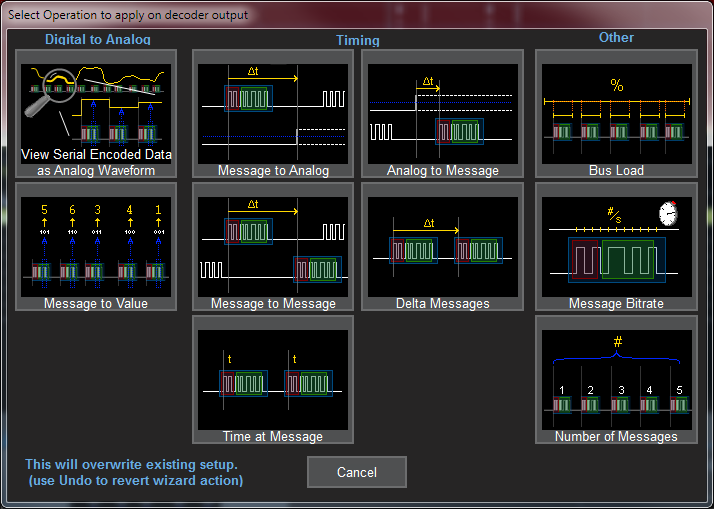The image size is (714, 509).
Task: Select the Analog to Message timing tile
Action: [x=442, y=113]
